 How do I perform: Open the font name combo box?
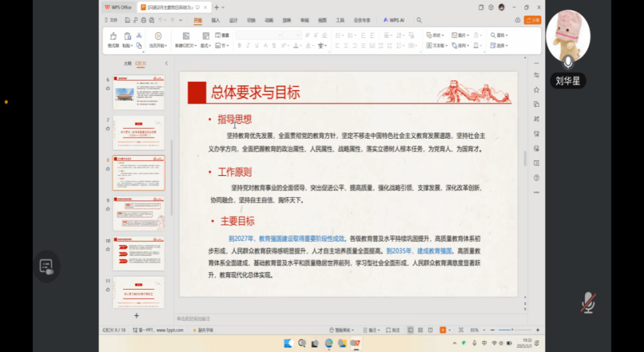point(258,35)
